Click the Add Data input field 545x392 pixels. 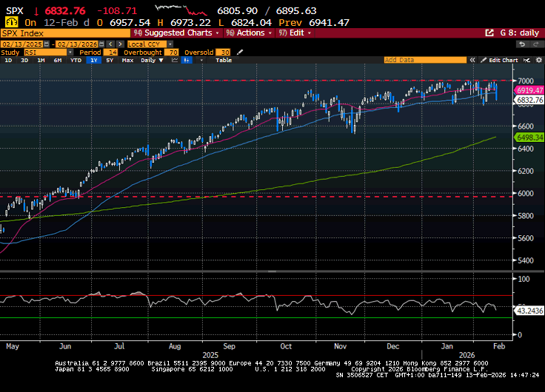click(x=426, y=60)
